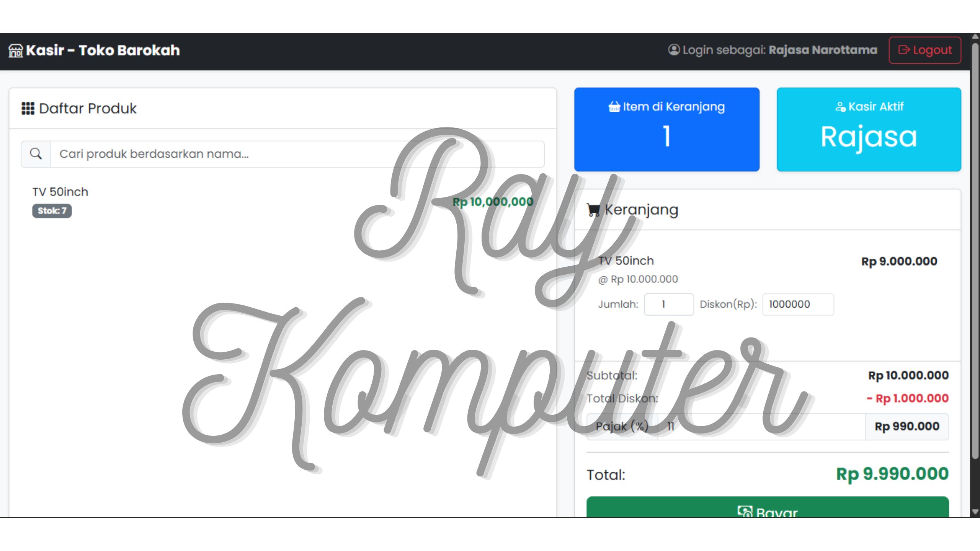The width and height of the screenshot is (980, 551).
Task: Click the Rp 10.000.000 subtotal value
Action: 908,375
